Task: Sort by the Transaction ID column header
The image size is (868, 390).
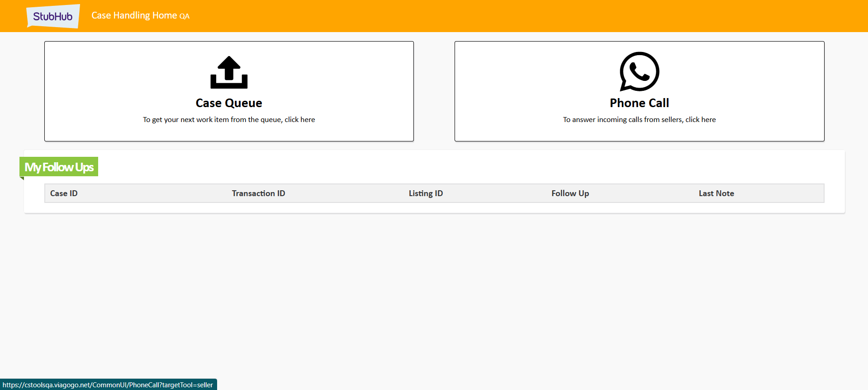Action: [x=258, y=193]
